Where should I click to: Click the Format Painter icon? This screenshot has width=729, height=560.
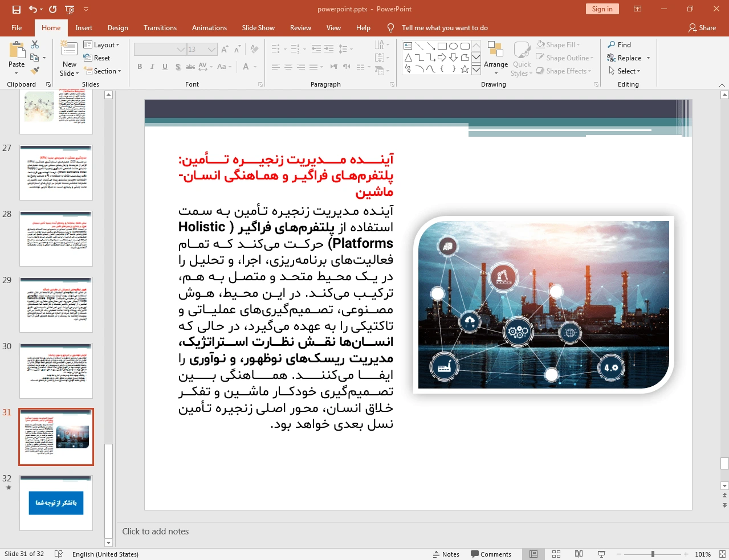point(35,71)
